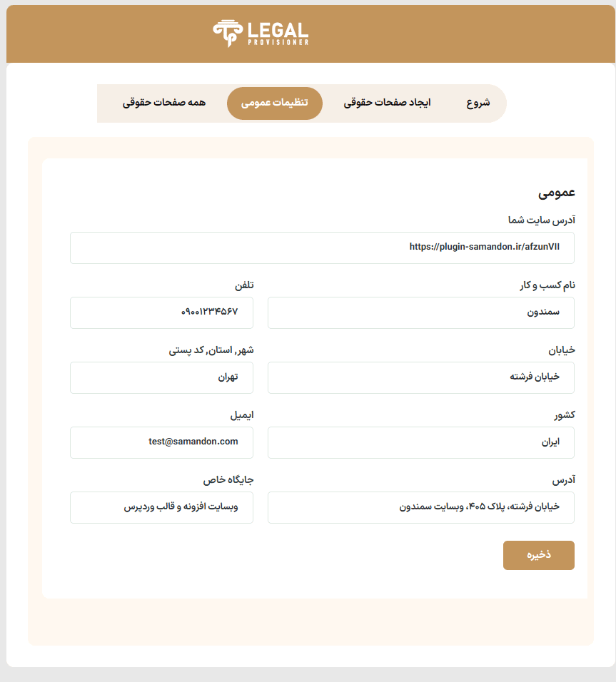Click the ایمیل label above the email field

tap(241, 415)
